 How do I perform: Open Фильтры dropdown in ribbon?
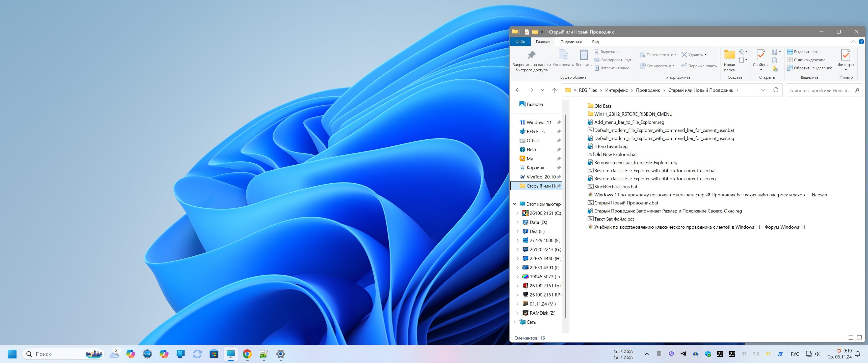846,70
